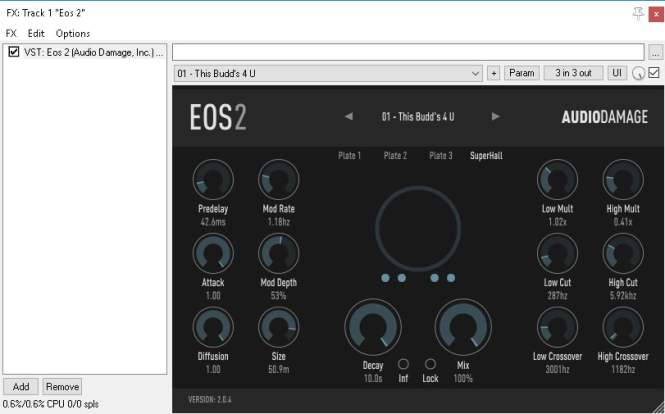Click the Mix knob
The width and height of the screenshot is (665, 414).
pyautogui.click(x=463, y=327)
